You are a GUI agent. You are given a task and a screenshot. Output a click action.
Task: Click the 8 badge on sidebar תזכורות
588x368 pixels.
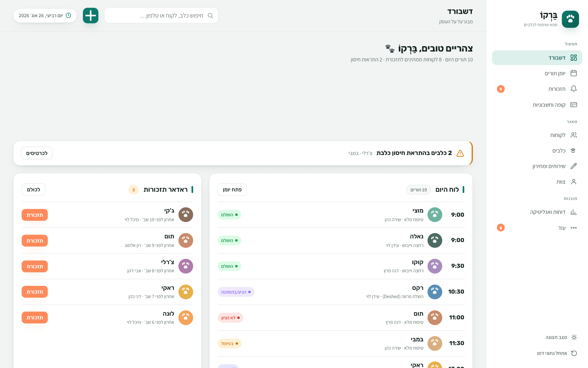click(501, 89)
